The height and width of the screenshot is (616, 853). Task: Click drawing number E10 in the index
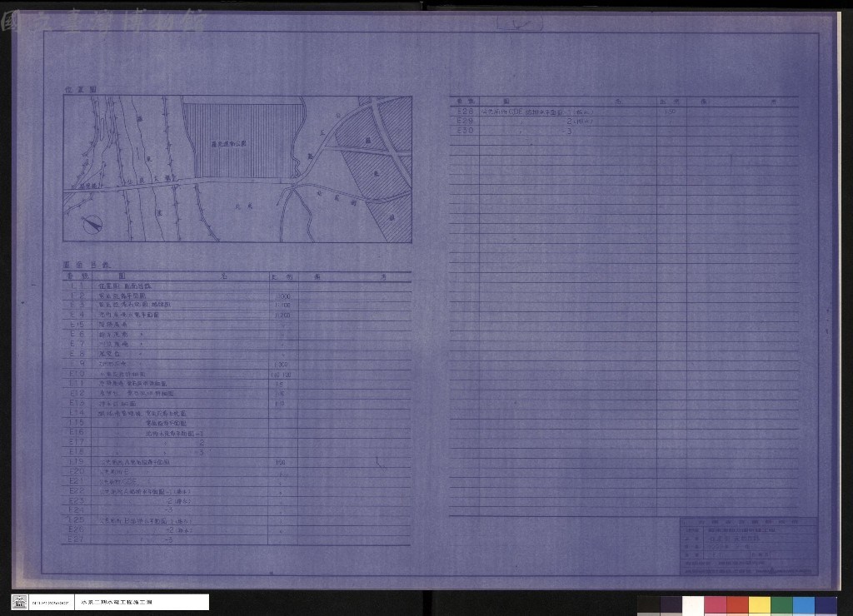point(77,374)
